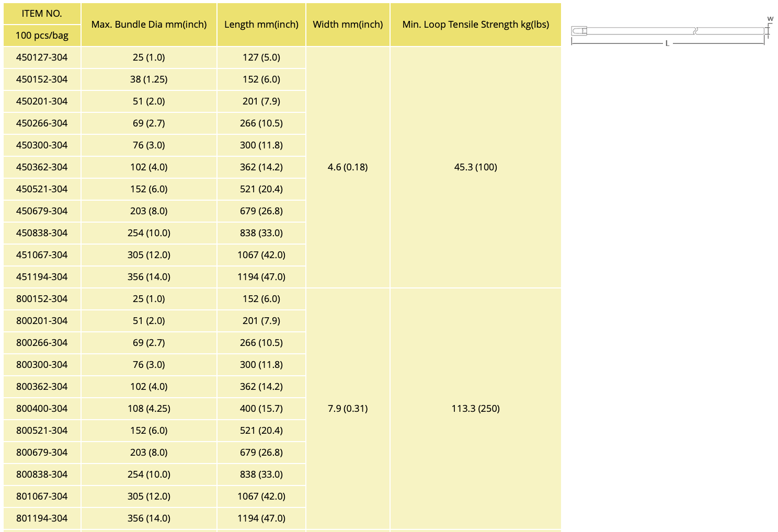Click bundle diameter for item 450679-304
778x532 pixels.
point(149,211)
